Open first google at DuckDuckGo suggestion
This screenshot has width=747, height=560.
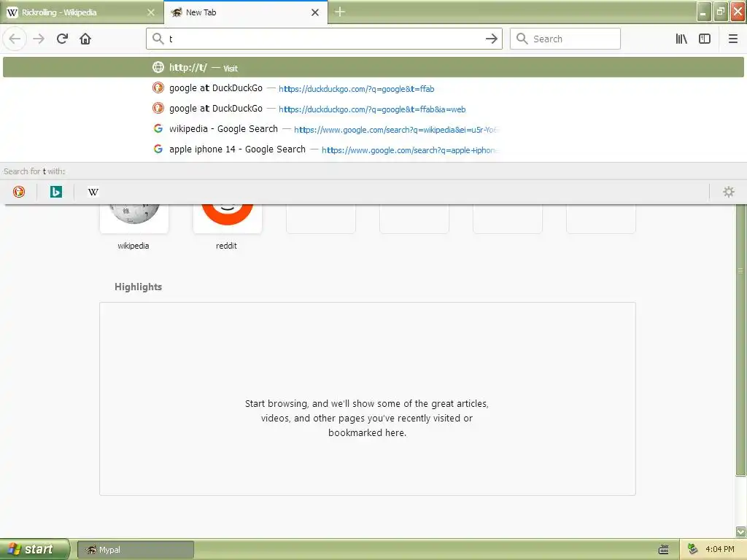tap(373, 88)
